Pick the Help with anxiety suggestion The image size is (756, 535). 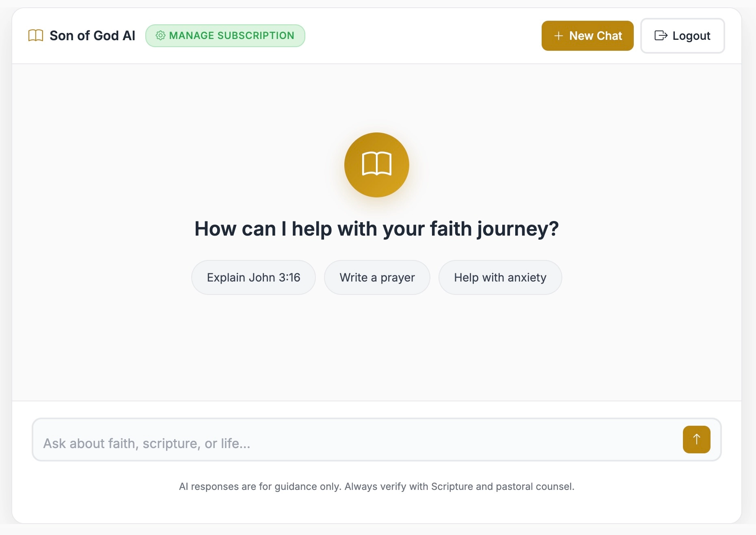500,277
